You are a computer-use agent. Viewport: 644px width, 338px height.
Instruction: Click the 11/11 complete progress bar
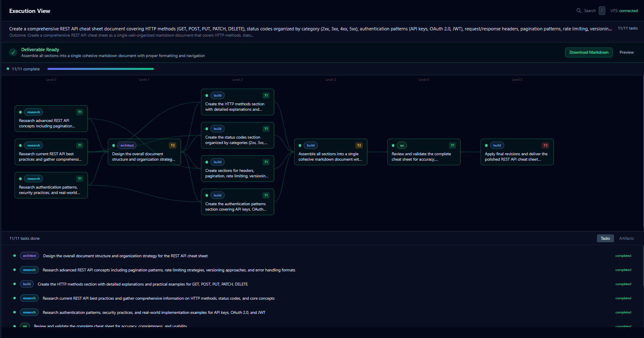tap(101, 69)
